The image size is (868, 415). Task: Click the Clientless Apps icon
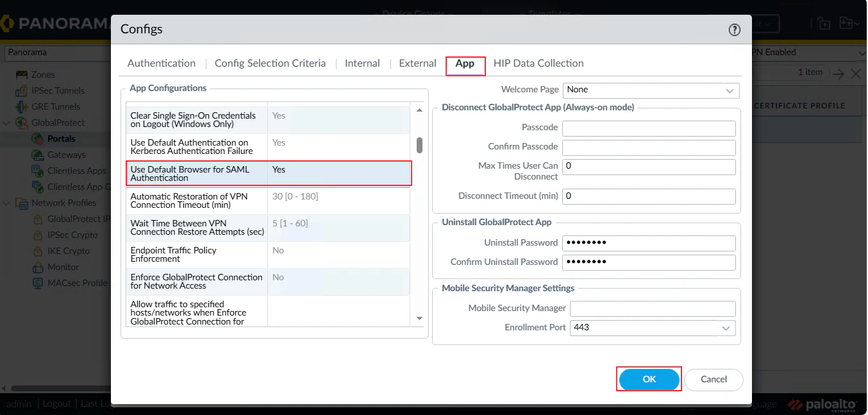[37, 171]
